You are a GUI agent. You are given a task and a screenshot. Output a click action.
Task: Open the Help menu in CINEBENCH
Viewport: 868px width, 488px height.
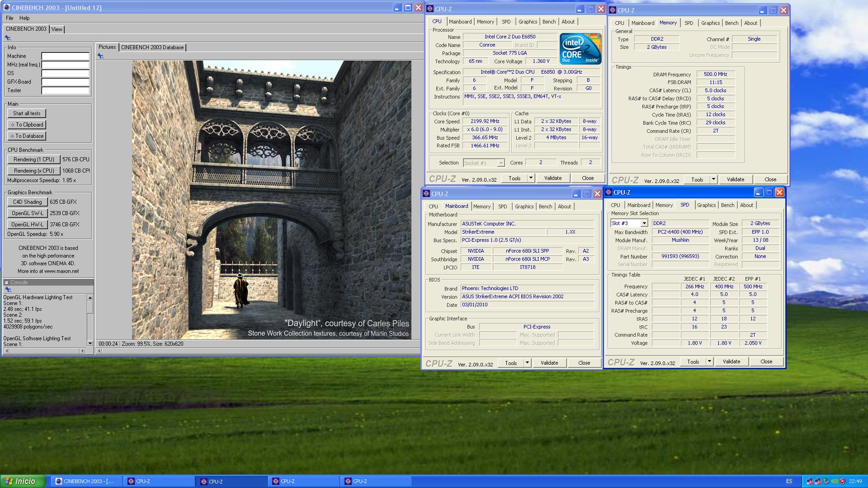pyautogui.click(x=24, y=18)
